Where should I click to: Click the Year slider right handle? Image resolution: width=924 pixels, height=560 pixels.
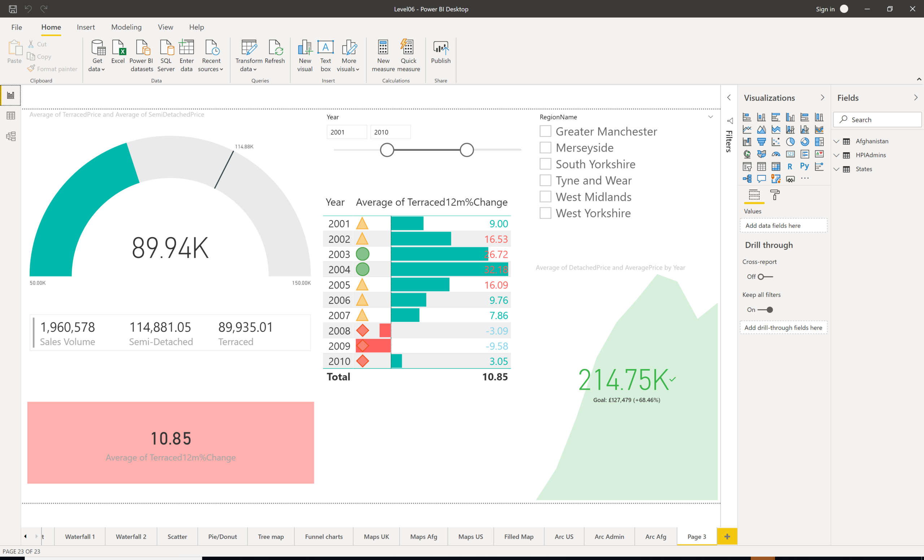click(467, 150)
